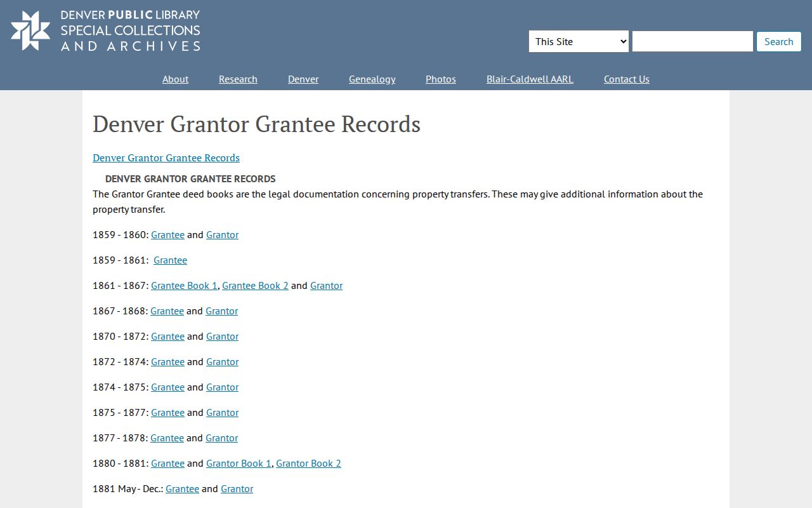Open the 1859 - 1860 Grantee link
The height and width of the screenshot is (508, 812).
[x=167, y=234]
